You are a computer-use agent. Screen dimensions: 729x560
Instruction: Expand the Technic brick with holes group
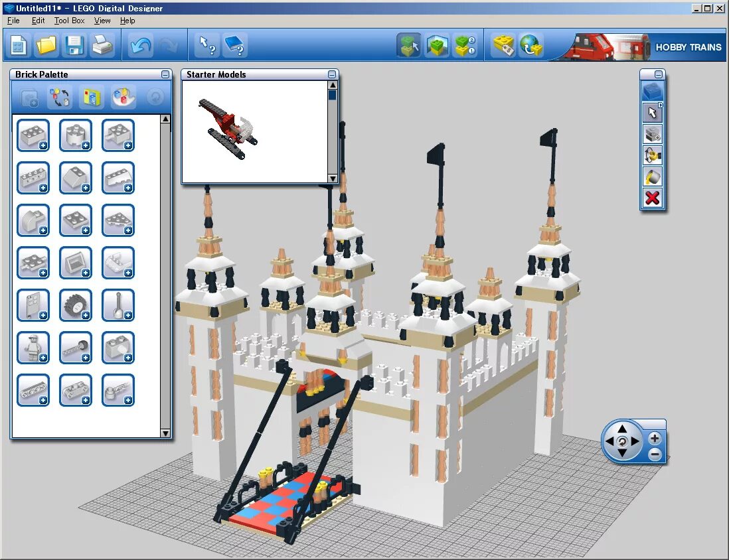tap(33, 178)
